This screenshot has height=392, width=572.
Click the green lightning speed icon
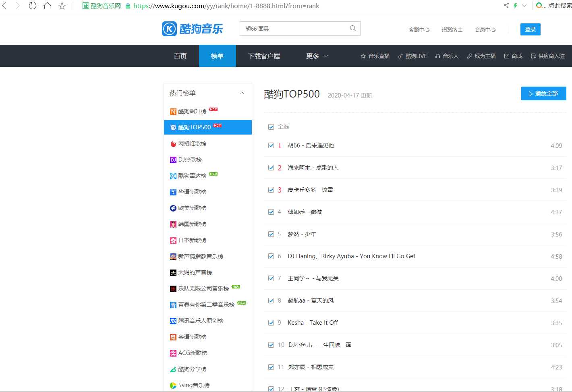click(515, 6)
